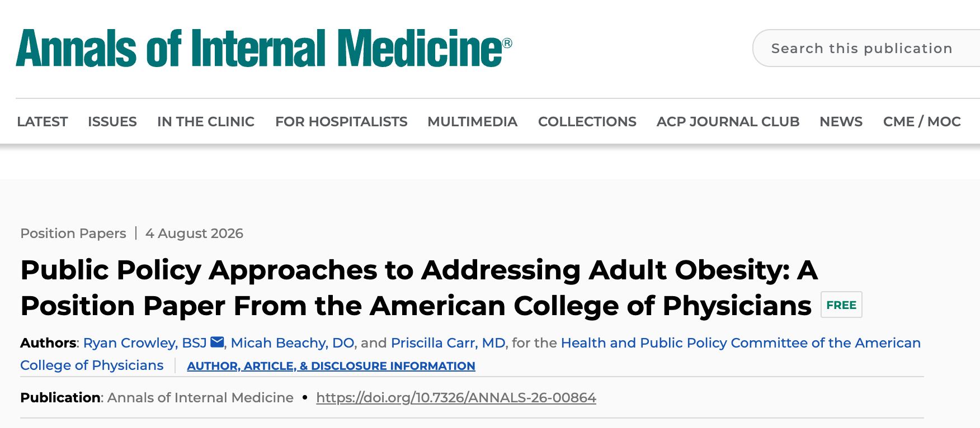Click the Position Papers category label
The image size is (980, 428).
73,233
